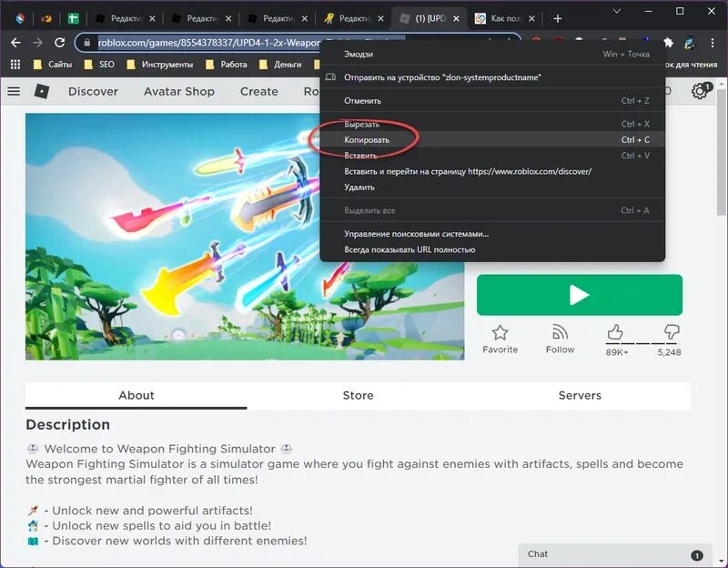The image size is (728, 568).
Task: Click the Weapon Fighting Simulator thumbnail
Action: point(245,237)
